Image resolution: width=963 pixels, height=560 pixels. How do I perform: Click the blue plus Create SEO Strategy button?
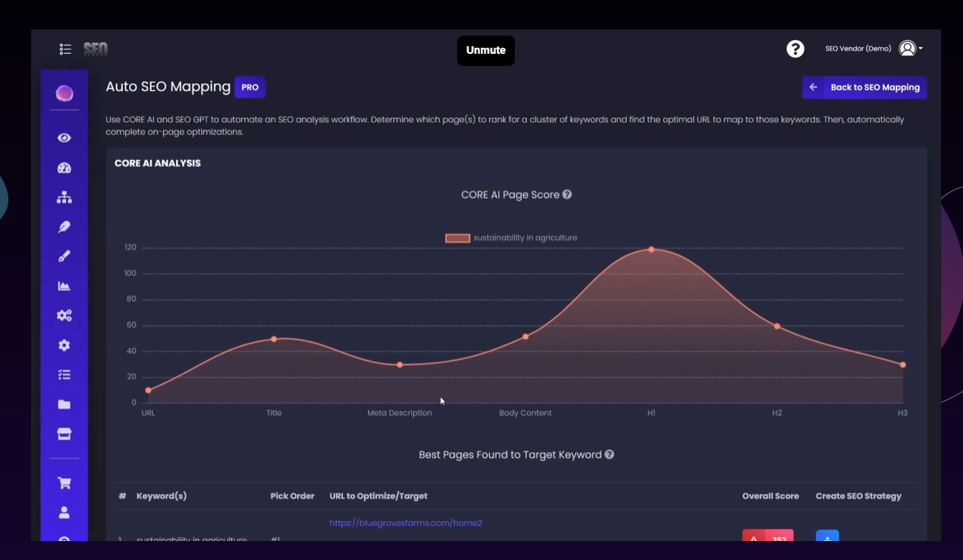(x=827, y=538)
